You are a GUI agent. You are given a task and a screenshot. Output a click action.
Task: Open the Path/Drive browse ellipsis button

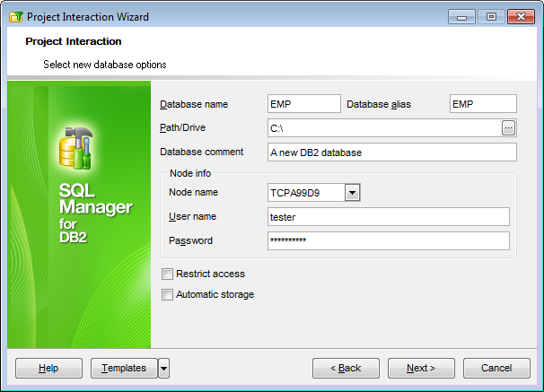508,128
